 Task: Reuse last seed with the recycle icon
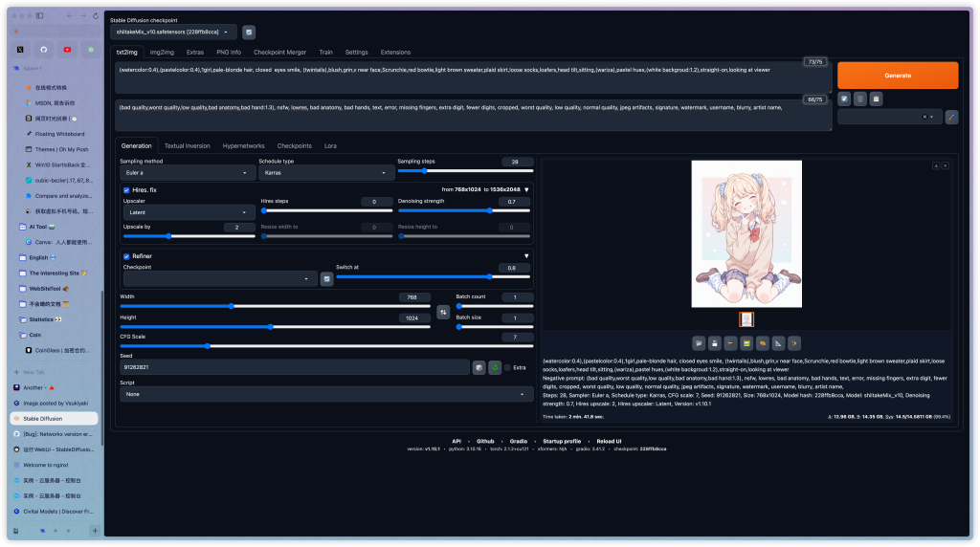pyautogui.click(x=495, y=367)
